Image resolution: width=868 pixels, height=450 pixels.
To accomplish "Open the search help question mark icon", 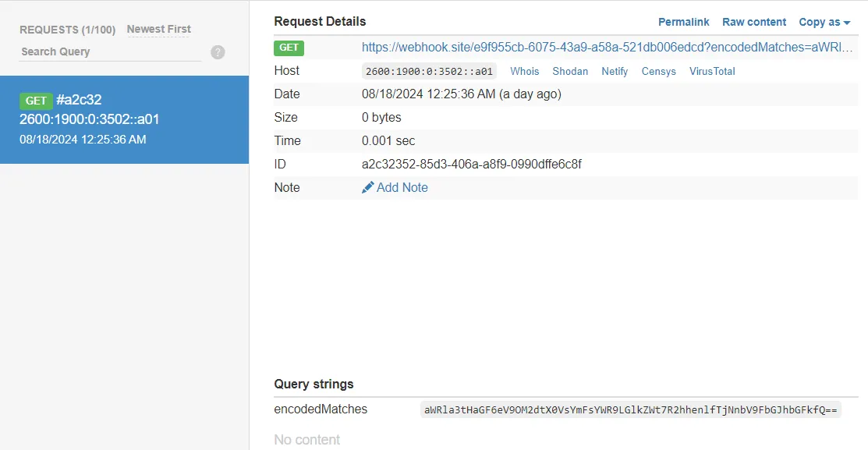I will coord(217,51).
